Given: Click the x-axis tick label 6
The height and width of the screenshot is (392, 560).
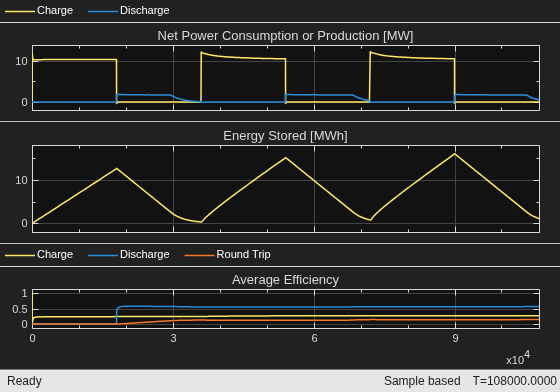Looking at the screenshot, I should (314, 338).
